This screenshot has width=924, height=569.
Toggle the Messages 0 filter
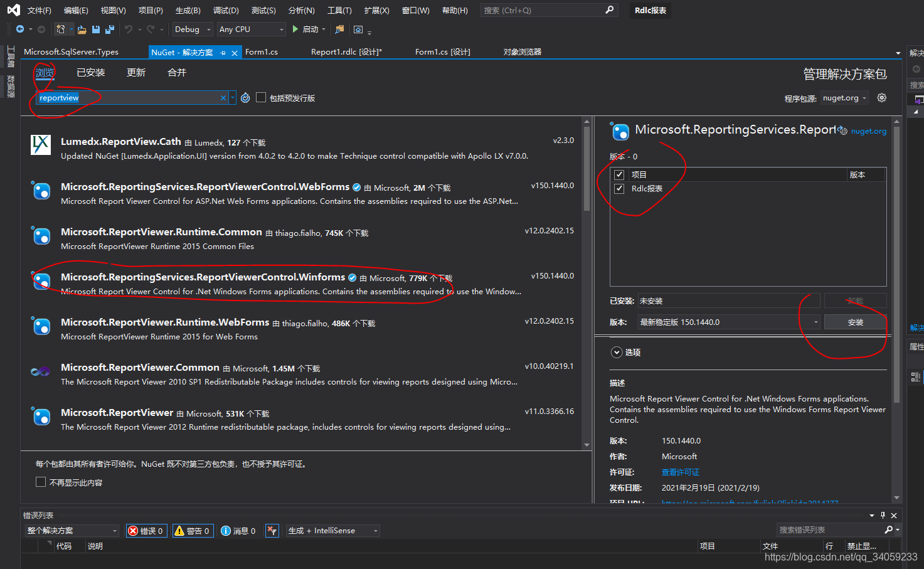click(238, 531)
